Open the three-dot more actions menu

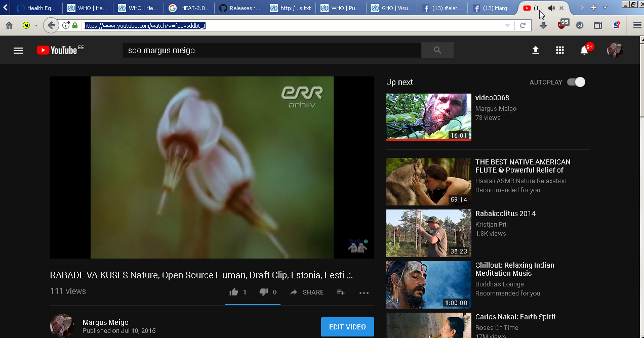pyautogui.click(x=364, y=292)
